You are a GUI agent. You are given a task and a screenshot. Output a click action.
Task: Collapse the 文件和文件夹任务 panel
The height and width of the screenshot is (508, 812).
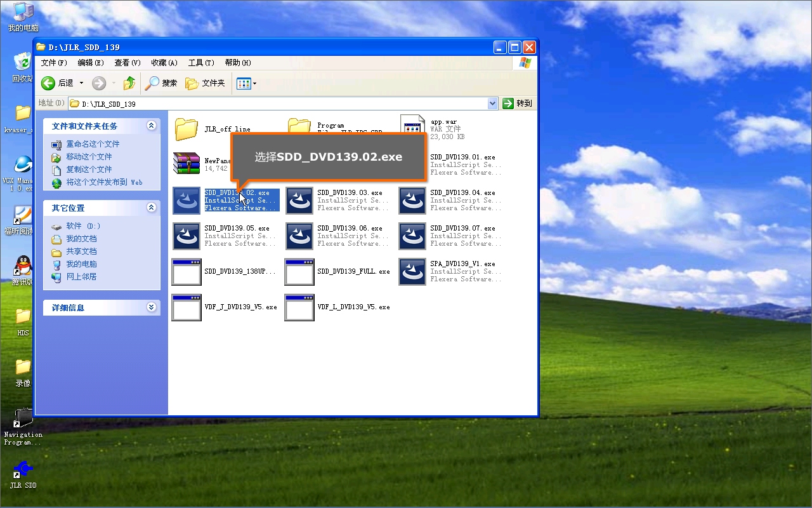[151, 126]
